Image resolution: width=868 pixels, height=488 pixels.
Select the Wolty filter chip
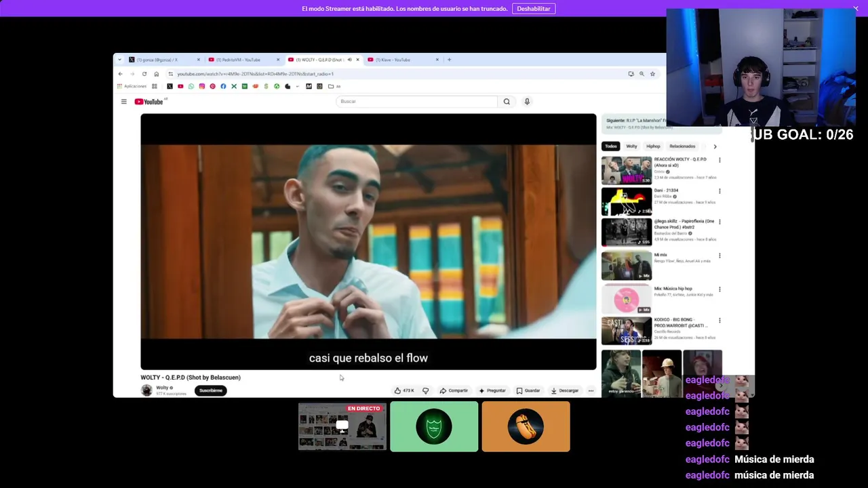tap(631, 146)
